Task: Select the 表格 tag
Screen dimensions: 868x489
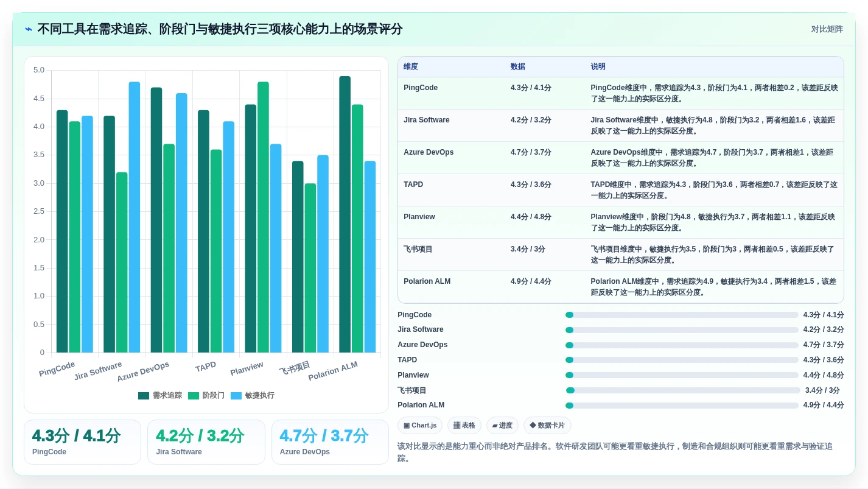Action: click(x=464, y=425)
